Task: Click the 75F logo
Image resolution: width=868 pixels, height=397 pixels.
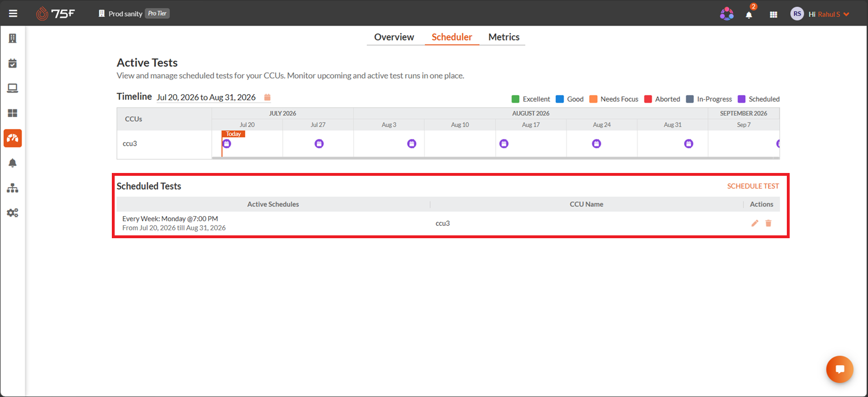Action: click(56, 14)
